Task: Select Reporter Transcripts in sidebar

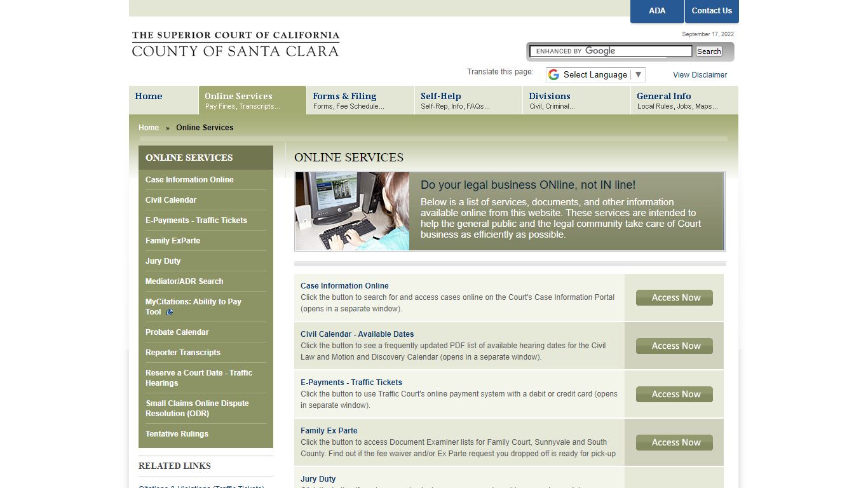Action: tap(183, 353)
